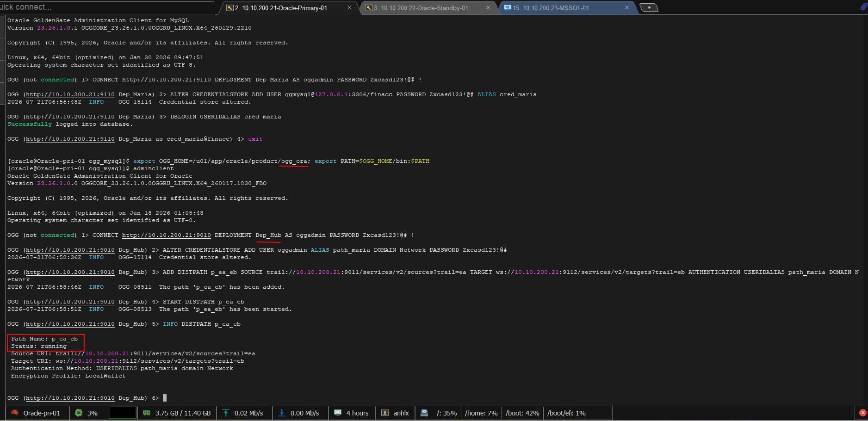Close the MSSQL-01 session tab

[x=627, y=8]
